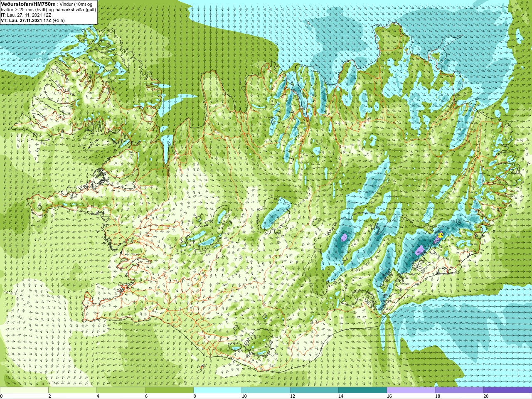The image size is (532, 399).
Task: Click the 18–20 m/s violet legend color
Action: click(459, 390)
